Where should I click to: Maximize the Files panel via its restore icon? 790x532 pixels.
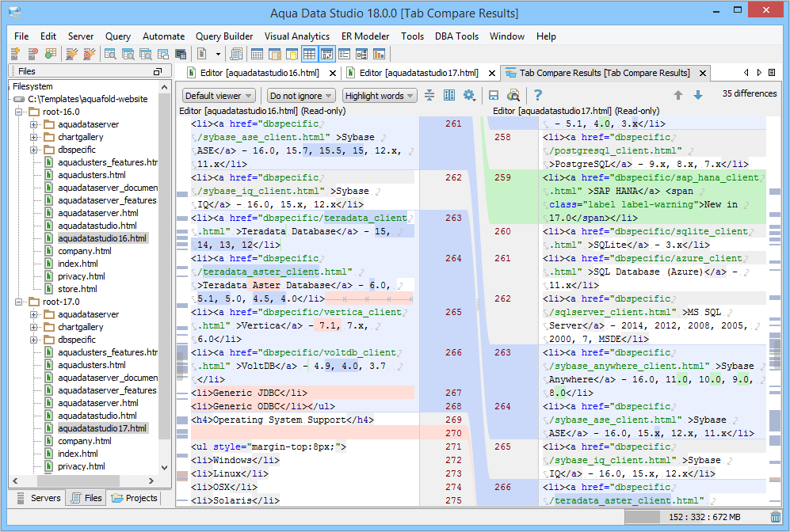coord(158,71)
